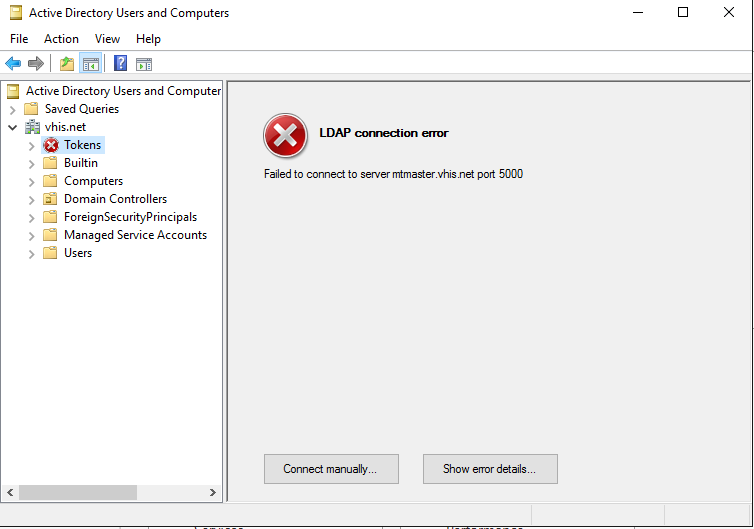Expand the Computers container
This screenshot has height=529, width=754.
click(32, 182)
